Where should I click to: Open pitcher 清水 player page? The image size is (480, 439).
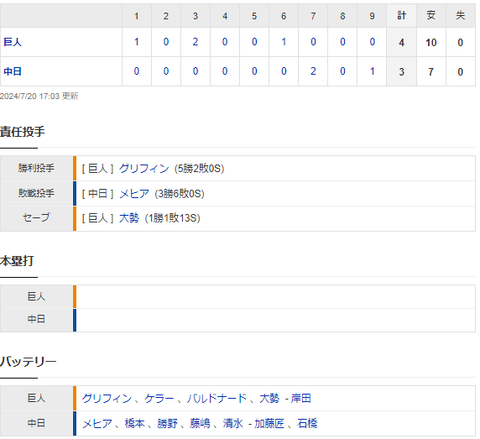[x=233, y=423]
